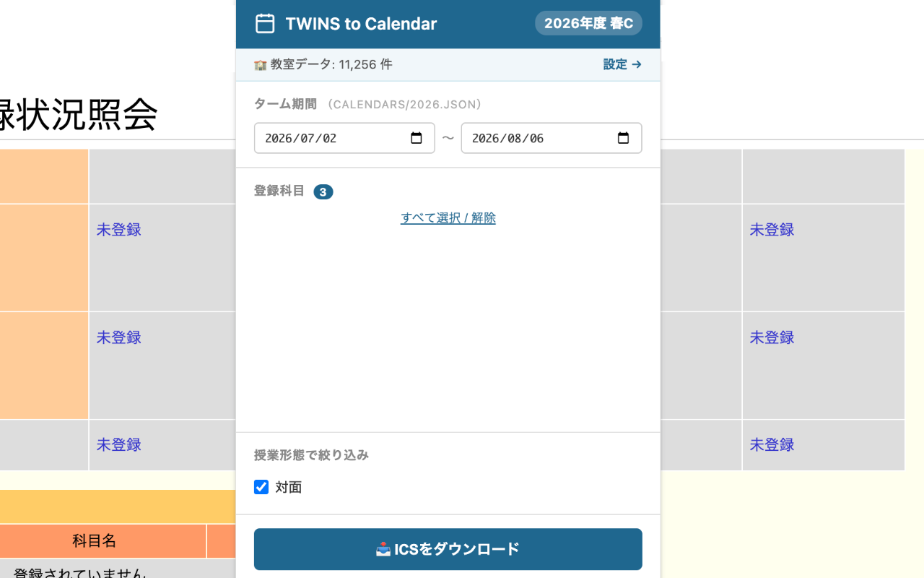Image resolution: width=924 pixels, height=578 pixels.
Task: Click the ターム期間 section label
Action: click(285, 104)
